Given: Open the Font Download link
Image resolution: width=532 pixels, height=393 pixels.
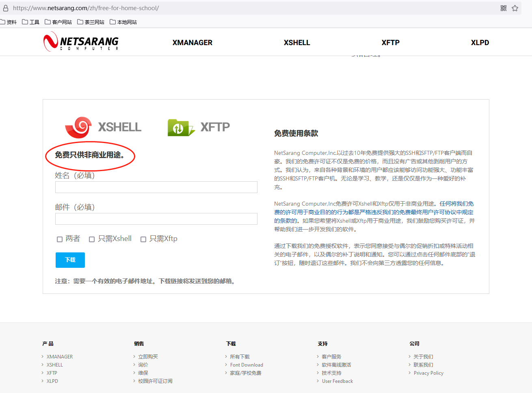Looking at the screenshot, I should 247,365.
